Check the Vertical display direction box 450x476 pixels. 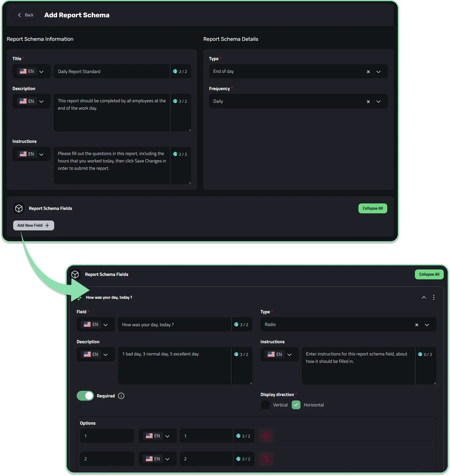[265, 405]
